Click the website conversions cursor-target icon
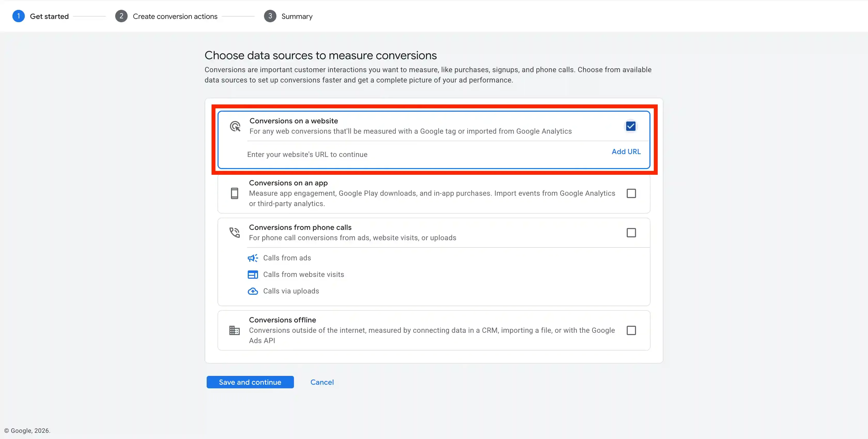 coord(235,126)
